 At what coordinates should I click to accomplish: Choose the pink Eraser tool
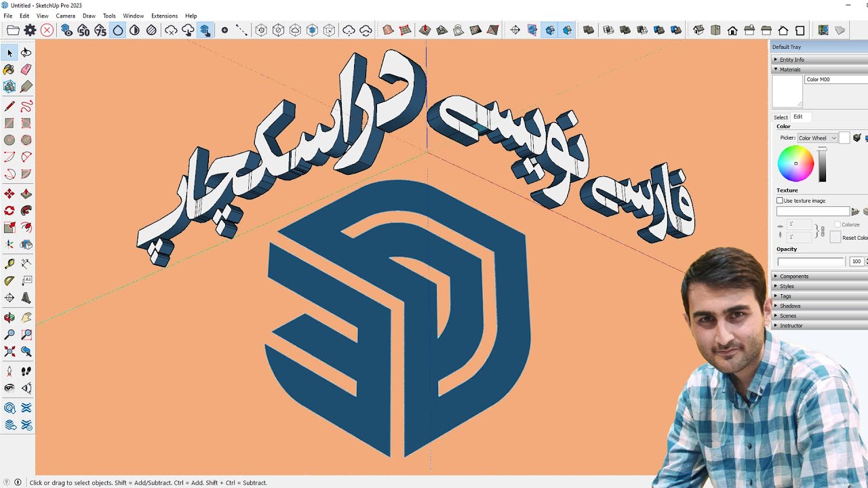[26, 69]
